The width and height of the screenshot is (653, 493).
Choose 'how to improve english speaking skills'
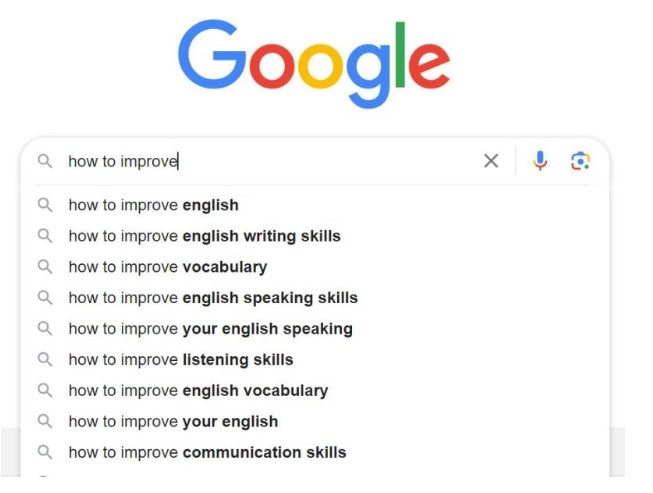(x=315, y=298)
